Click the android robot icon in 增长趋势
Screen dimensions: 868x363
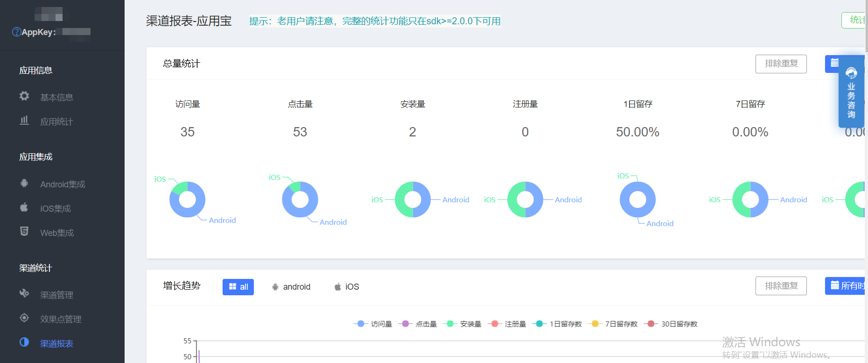275,287
